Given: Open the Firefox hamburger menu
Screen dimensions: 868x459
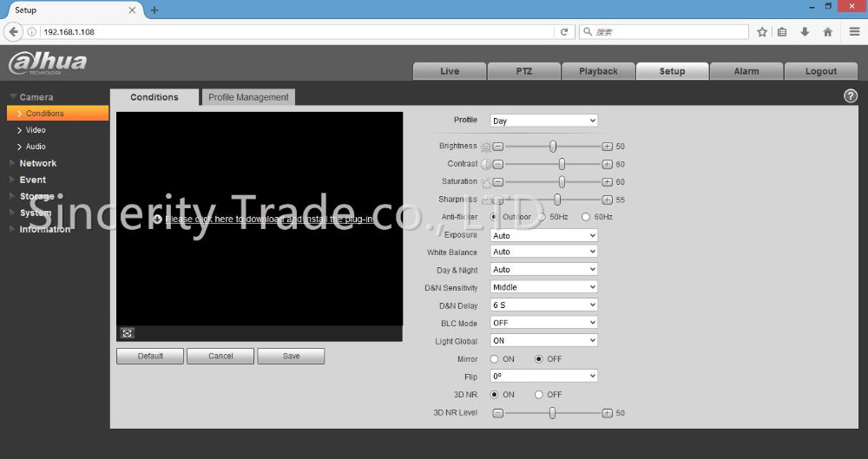Looking at the screenshot, I should pyautogui.click(x=854, y=32).
